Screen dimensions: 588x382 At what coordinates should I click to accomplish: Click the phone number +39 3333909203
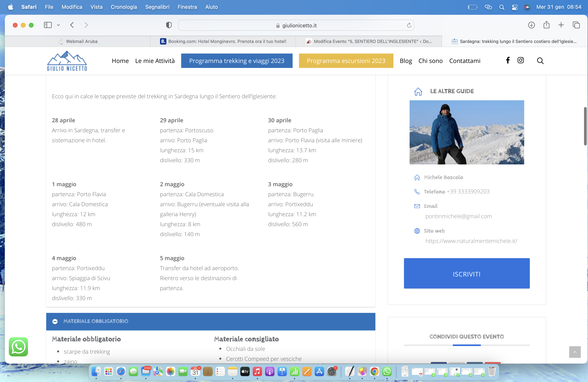click(468, 191)
